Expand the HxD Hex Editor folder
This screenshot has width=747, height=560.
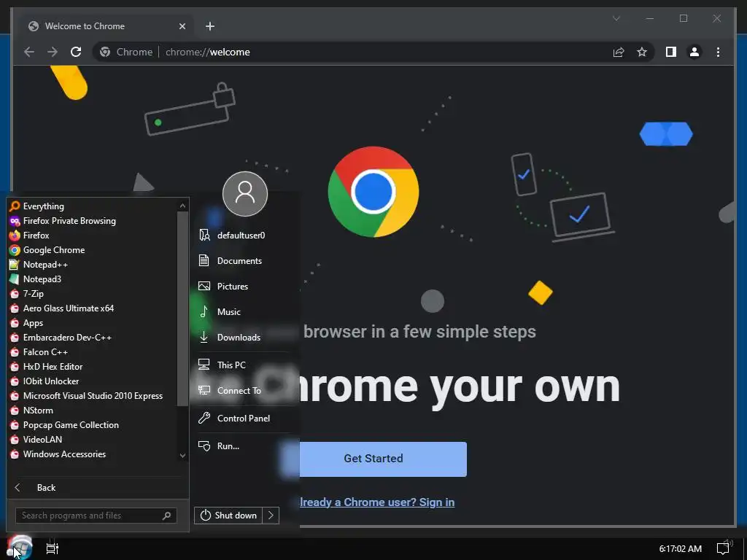point(93,367)
